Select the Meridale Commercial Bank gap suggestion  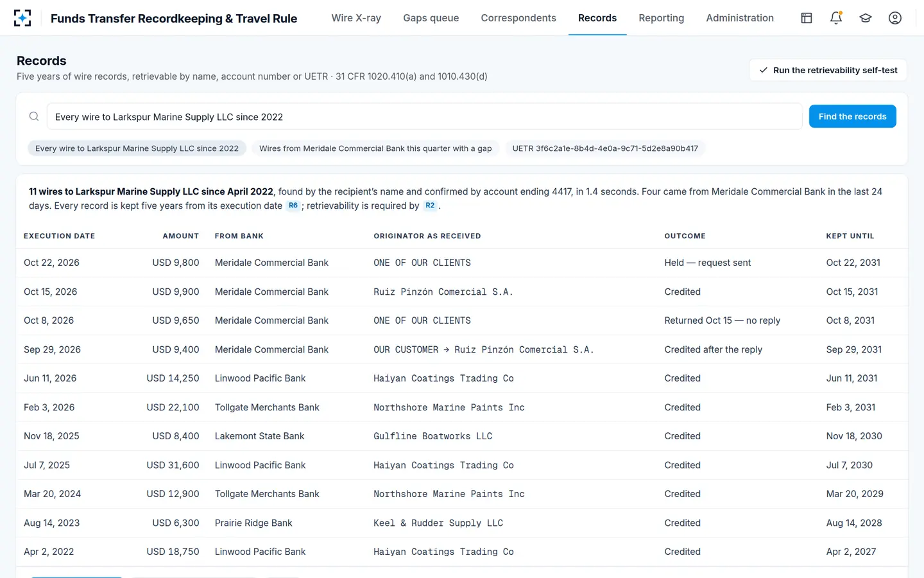375,148
